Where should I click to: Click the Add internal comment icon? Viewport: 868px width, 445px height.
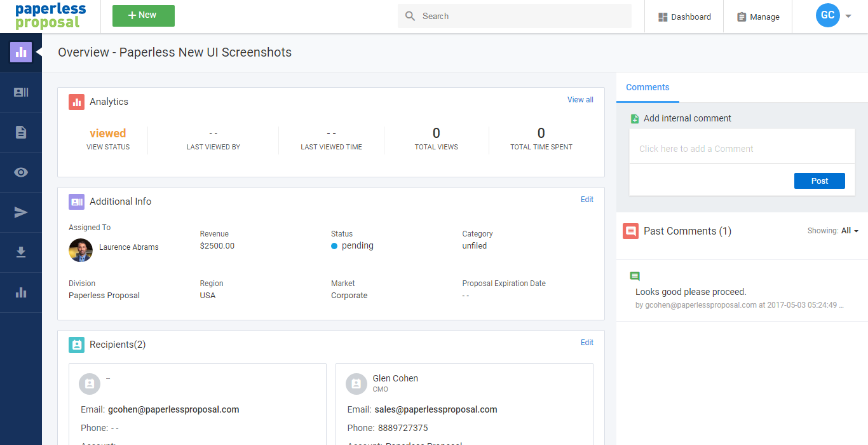point(634,119)
